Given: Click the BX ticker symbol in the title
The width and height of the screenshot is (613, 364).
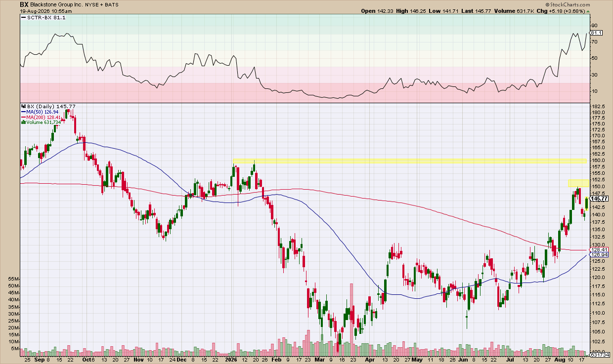Looking at the screenshot, I should (24, 4).
